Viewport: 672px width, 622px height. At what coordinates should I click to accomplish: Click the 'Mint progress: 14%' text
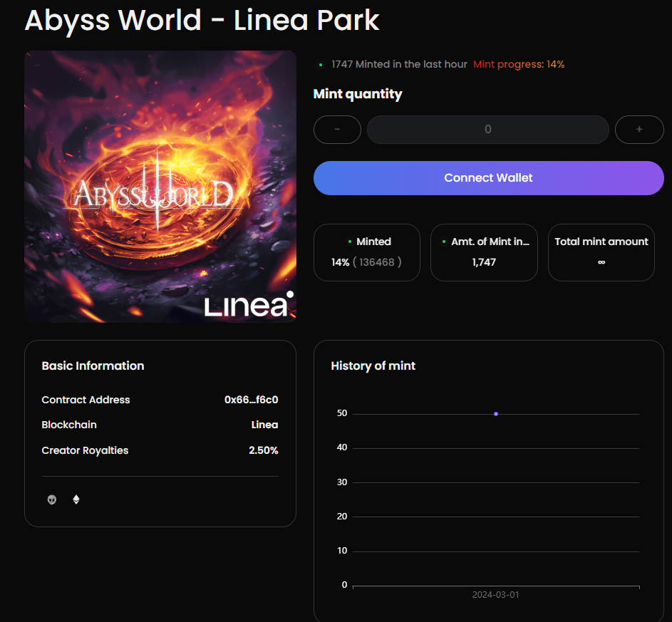pos(519,64)
